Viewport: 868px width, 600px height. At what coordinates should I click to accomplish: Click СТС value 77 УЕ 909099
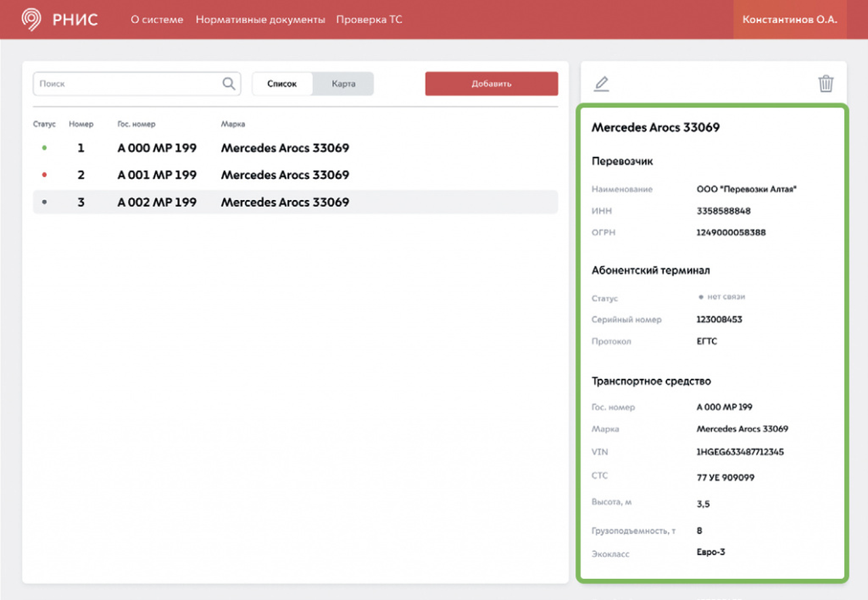[726, 477]
